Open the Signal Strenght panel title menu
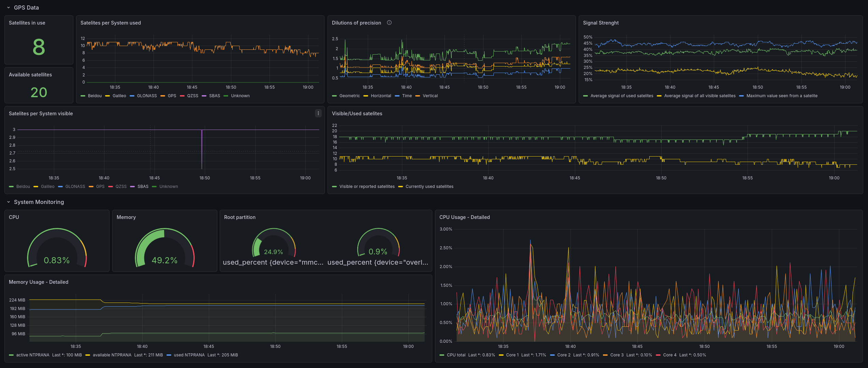 (x=601, y=23)
